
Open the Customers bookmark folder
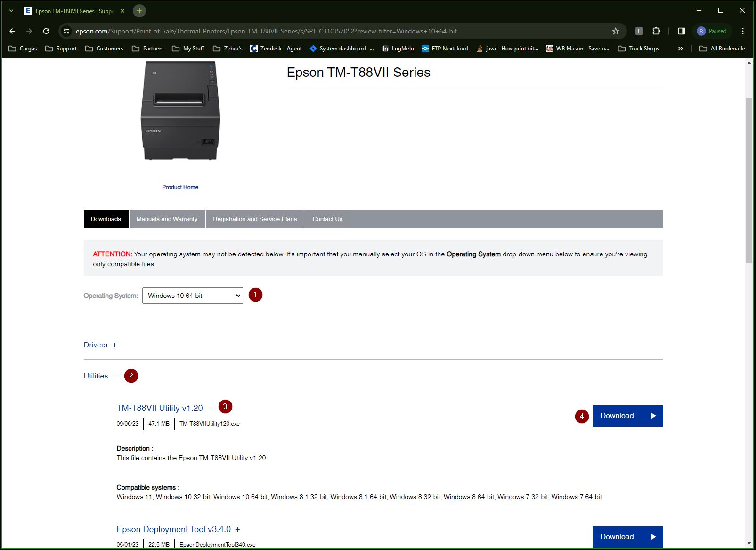click(x=104, y=49)
